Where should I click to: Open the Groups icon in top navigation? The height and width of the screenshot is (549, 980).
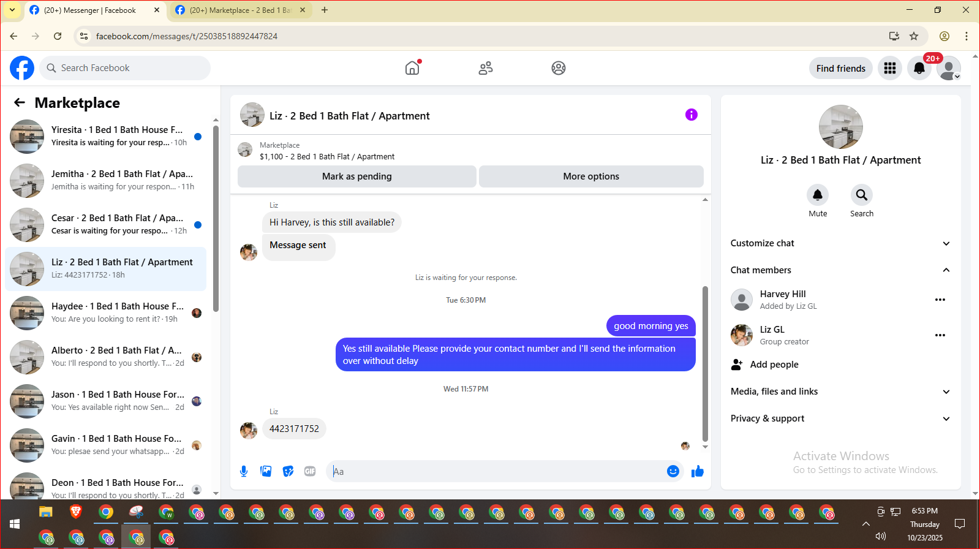click(559, 68)
